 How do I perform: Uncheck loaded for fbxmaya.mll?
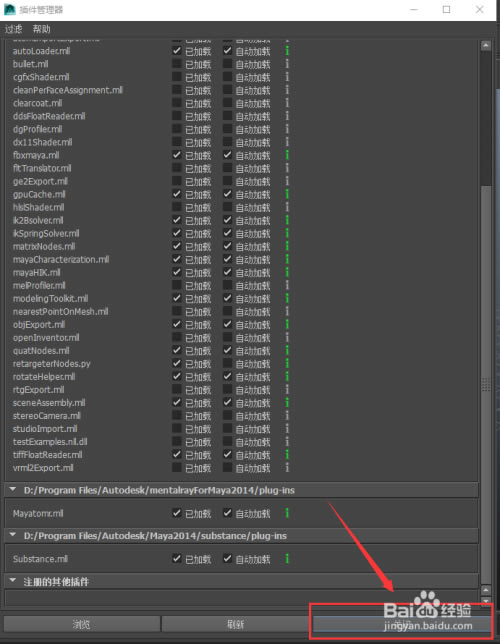click(x=177, y=155)
